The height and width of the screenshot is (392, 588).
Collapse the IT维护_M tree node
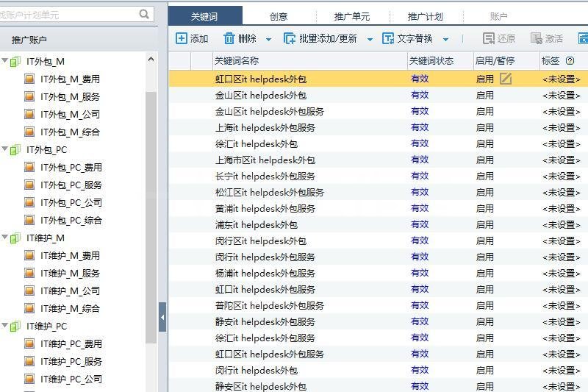pyautogui.click(x=4, y=237)
